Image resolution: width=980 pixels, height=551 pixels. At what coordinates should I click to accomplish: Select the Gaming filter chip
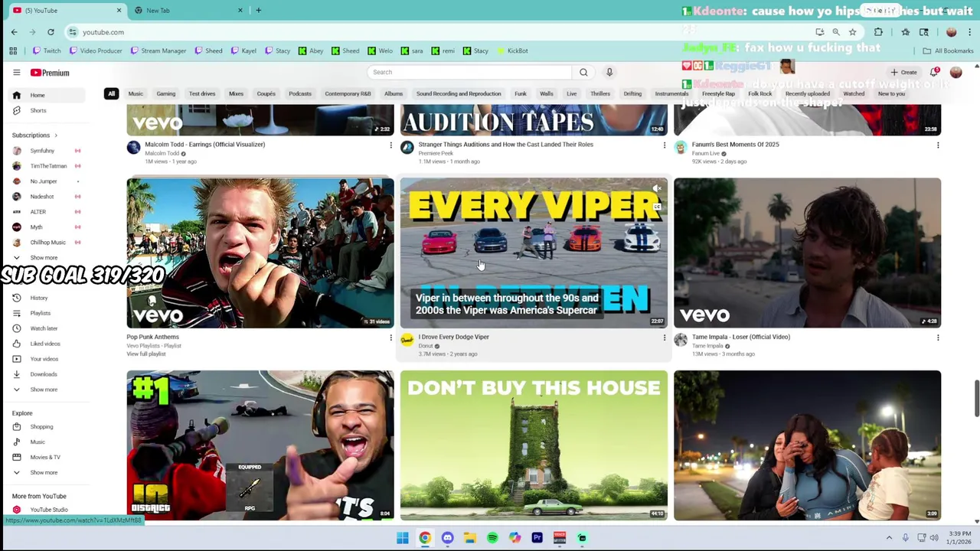[166, 93]
